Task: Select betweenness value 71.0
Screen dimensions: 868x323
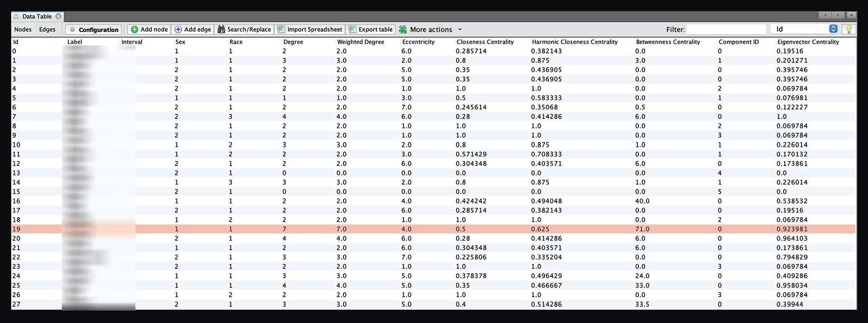Action: pos(642,229)
